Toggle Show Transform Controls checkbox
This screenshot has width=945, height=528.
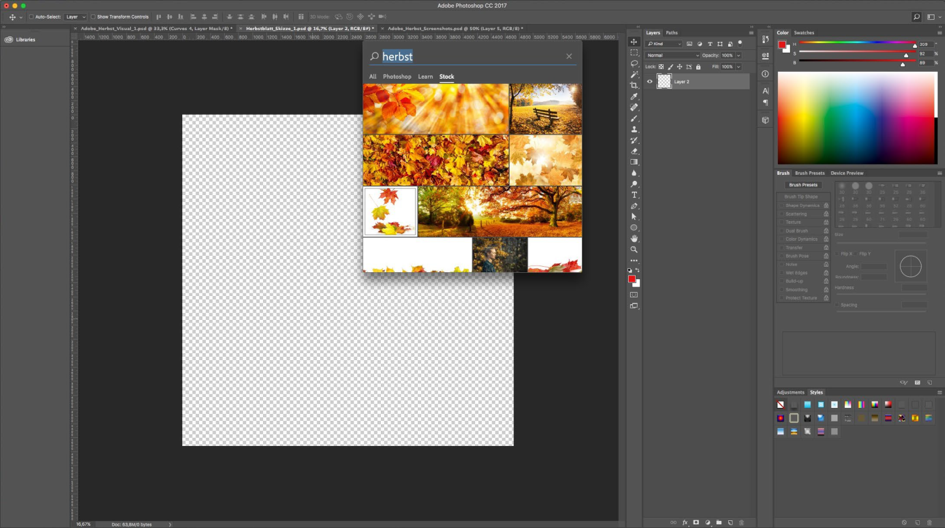(93, 17)
